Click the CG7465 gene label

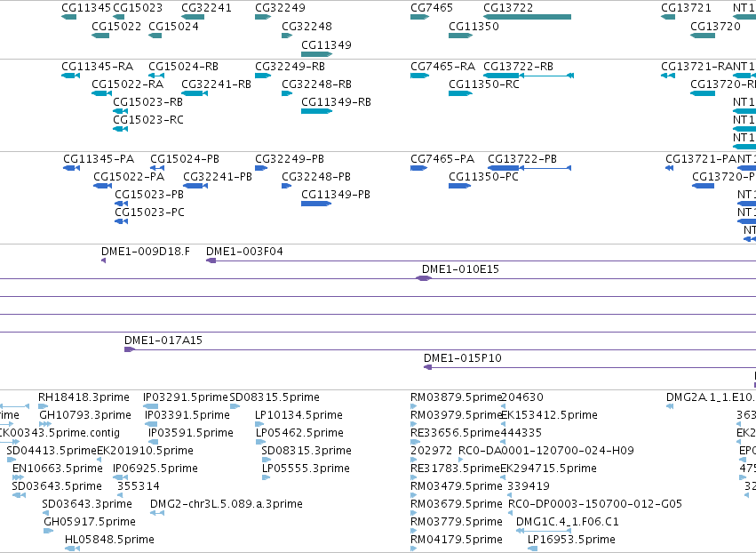pos(432,8)
